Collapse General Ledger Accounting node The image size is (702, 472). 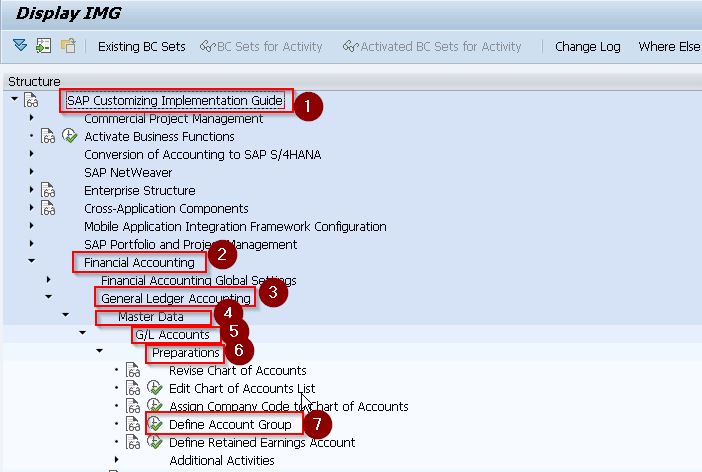click(x=48, y=296)
